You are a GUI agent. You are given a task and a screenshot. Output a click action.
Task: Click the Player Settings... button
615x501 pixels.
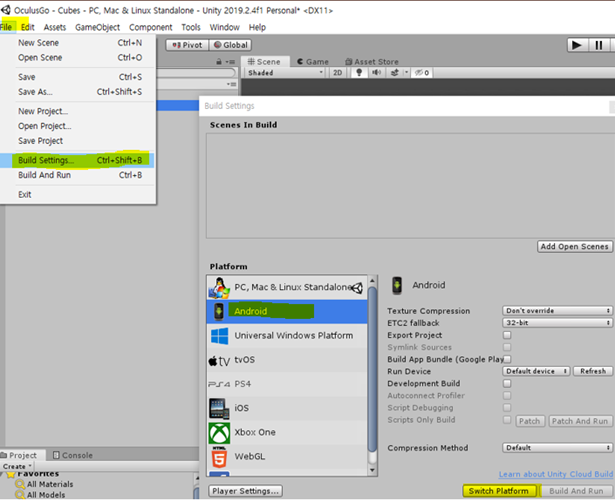(x=246, y=491)
